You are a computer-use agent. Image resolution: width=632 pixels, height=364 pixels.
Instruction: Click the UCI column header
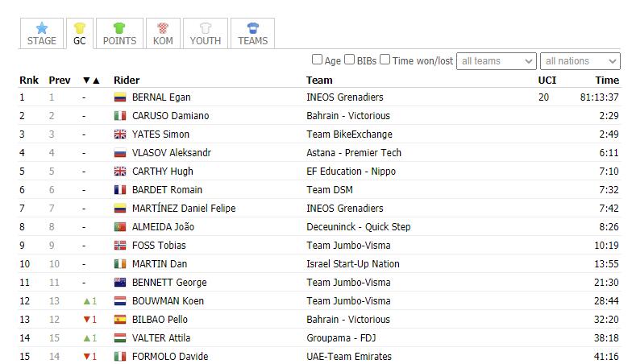(547, 81)
